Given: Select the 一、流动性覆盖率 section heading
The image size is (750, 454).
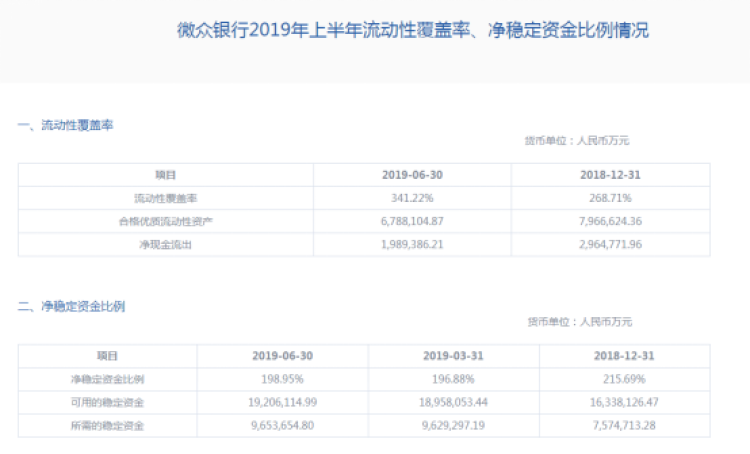Looking at the screenshot, I should click(x=66, y=126).
